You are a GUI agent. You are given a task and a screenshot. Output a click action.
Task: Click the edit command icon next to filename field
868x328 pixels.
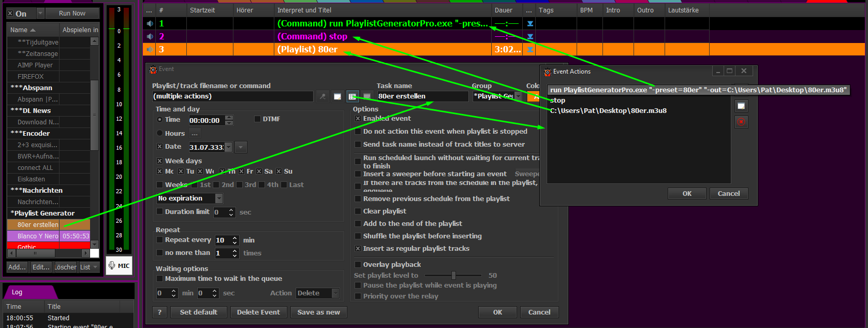[337, 96]
